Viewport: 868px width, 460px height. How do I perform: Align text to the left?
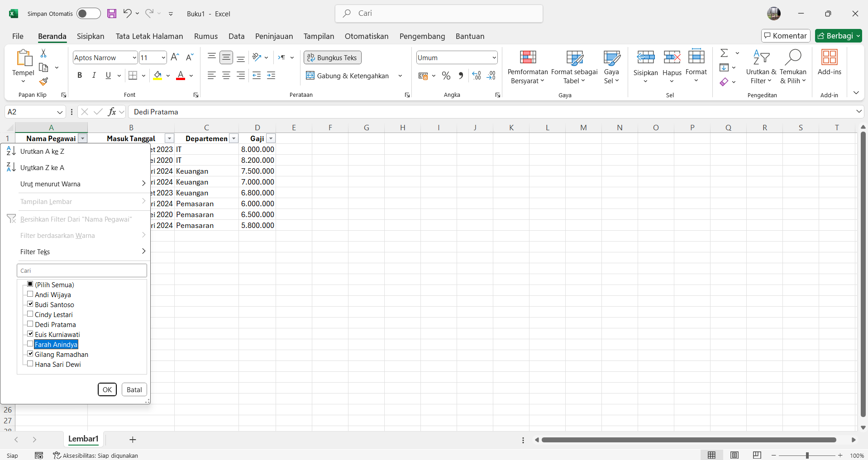211,76
